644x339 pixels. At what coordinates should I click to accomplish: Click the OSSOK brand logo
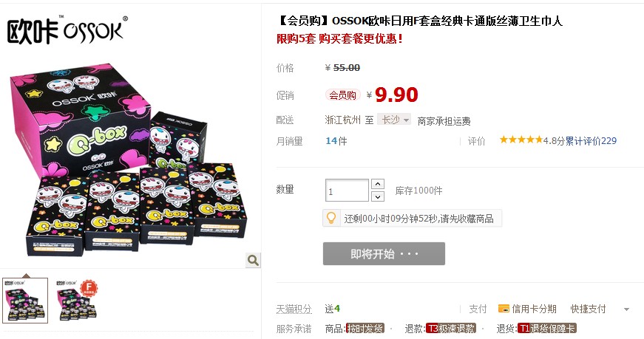pyautogui.click(x=67, y=30)
